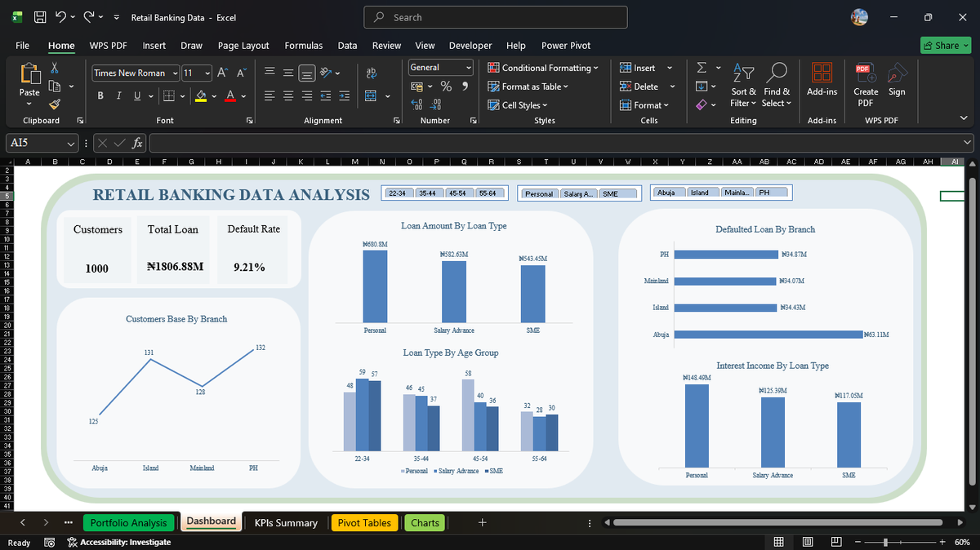Click Decrease Indent icon
Viewport: 980px width, 550px height.
326,96
